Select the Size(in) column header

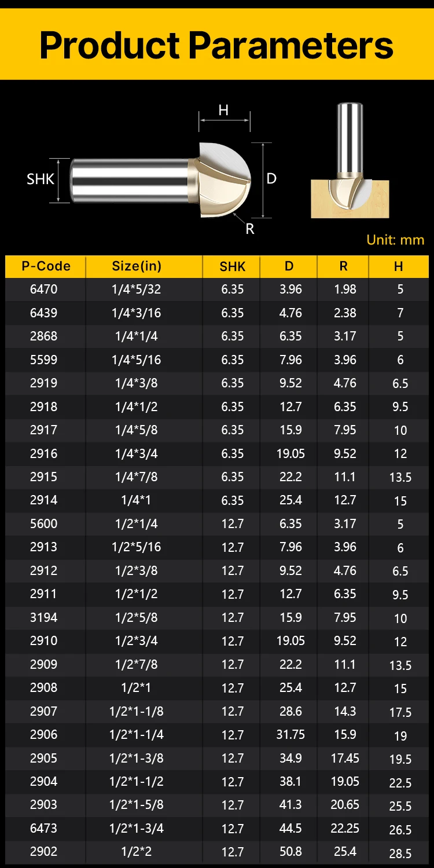pyautogui.click(x=137, y=266)
